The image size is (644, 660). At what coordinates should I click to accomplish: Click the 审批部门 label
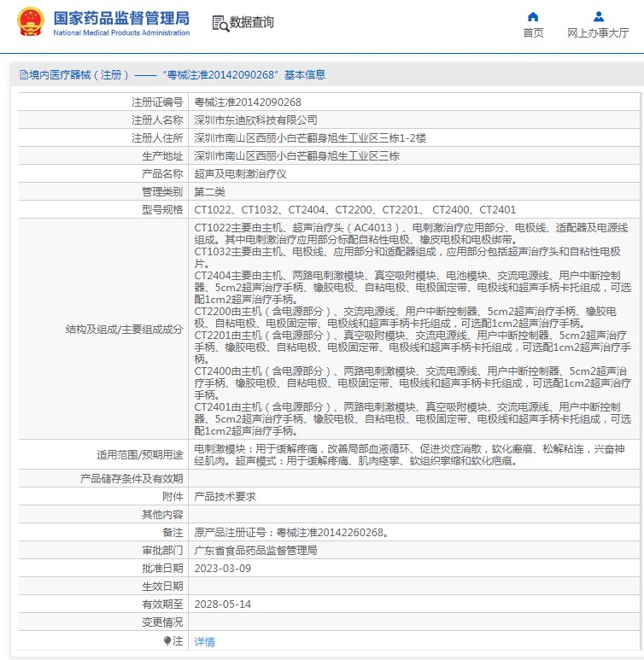click(162, 551)
